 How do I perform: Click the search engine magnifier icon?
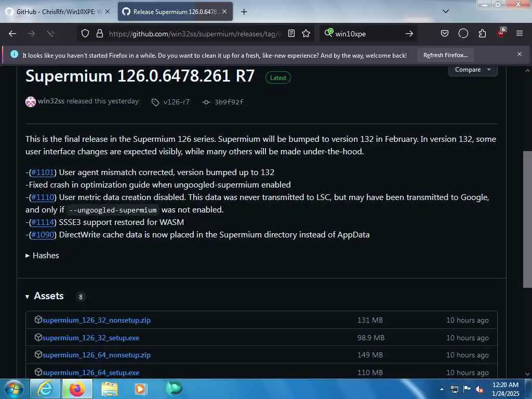[x=328, y=33]
